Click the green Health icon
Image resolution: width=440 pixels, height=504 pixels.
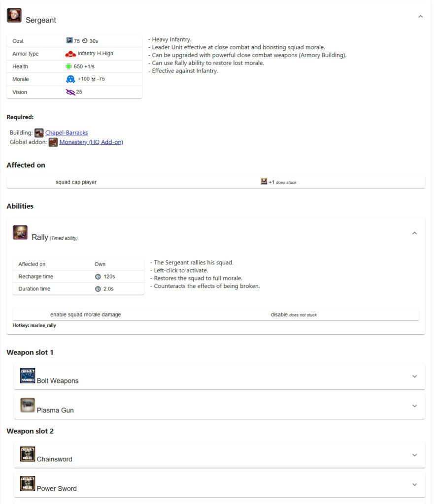68,66
